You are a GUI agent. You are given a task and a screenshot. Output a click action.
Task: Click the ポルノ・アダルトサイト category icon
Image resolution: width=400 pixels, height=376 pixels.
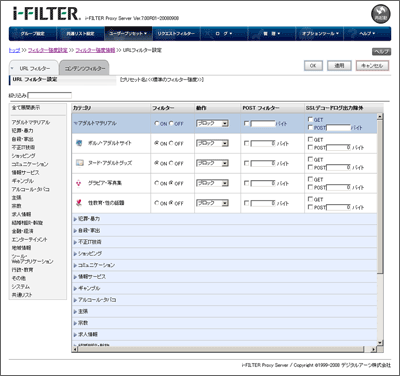(x=79, y=143)
